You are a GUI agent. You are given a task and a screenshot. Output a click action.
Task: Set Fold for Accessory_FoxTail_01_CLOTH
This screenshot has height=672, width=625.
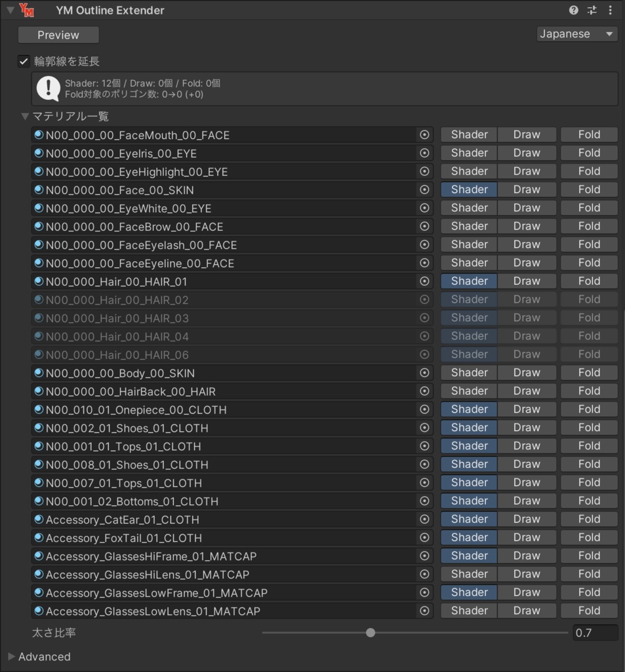pos(589,537)
